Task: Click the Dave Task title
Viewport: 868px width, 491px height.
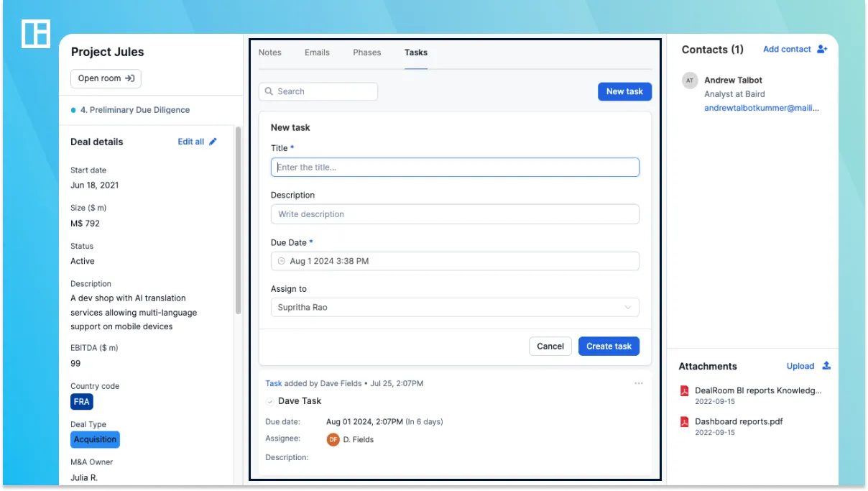Action: coord(300,401)
